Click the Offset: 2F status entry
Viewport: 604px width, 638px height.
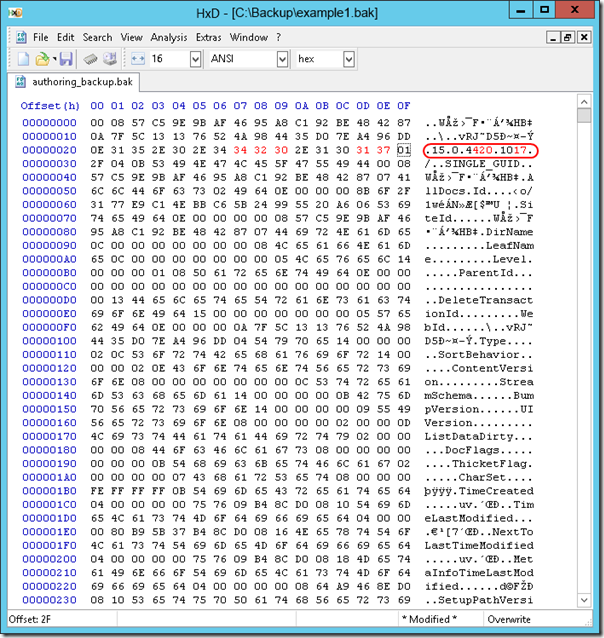[30, 619]
